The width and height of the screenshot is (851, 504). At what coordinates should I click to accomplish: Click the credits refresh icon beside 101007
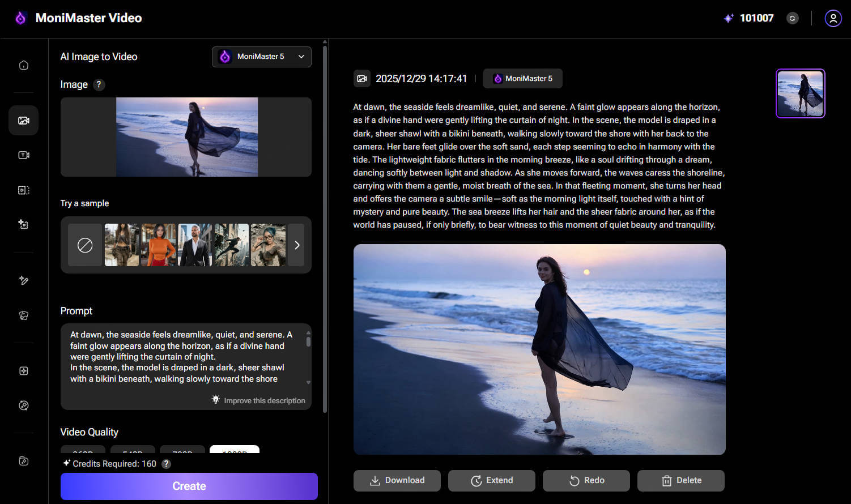pos(792,18)
